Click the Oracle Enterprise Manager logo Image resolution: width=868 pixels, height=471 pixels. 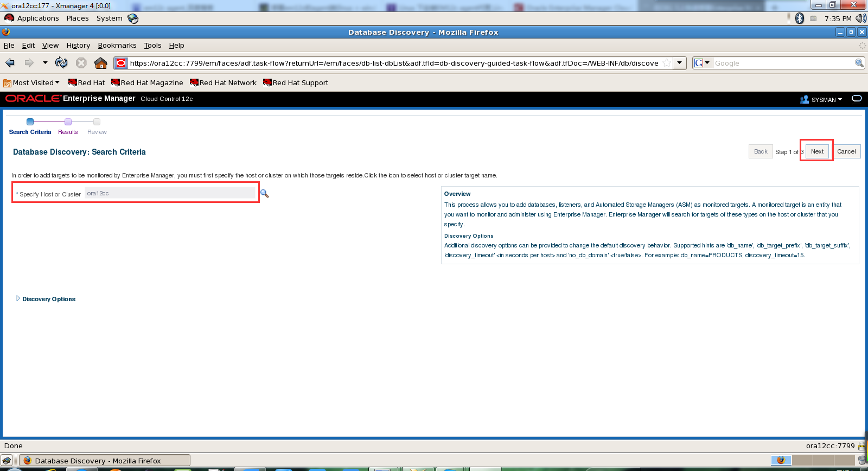pyautogui.click(x=70, y=98)
